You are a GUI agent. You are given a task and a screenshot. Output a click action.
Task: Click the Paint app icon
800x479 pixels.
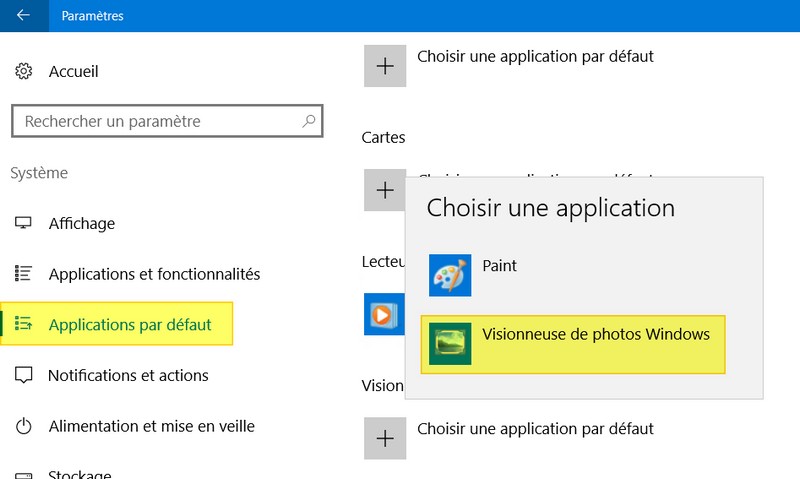click(x=450, y=275)
